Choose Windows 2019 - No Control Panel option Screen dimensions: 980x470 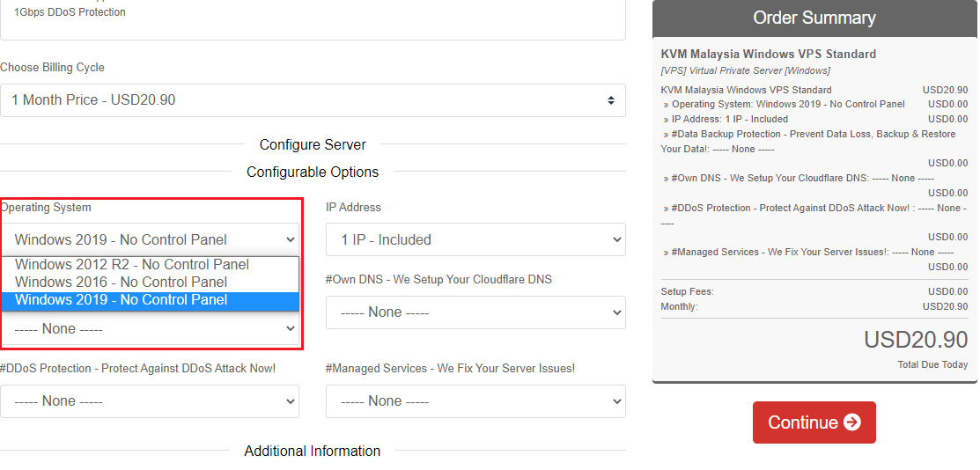(150, 300)
